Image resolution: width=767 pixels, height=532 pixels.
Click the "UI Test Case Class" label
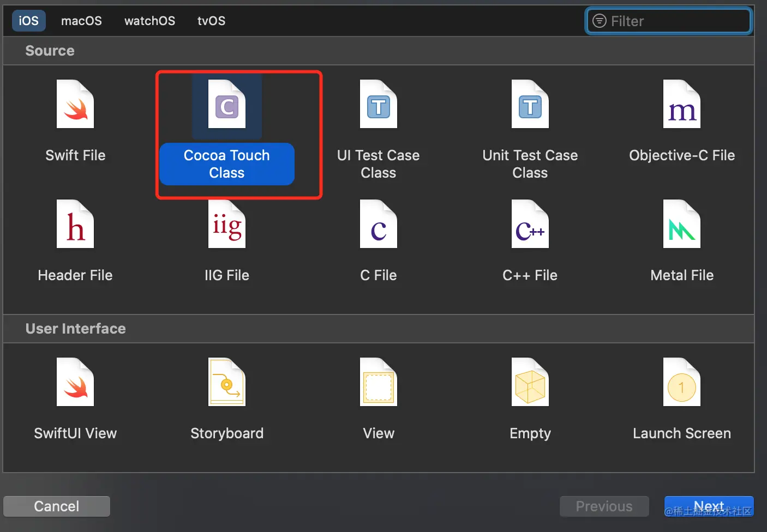(x=379, y=164)
